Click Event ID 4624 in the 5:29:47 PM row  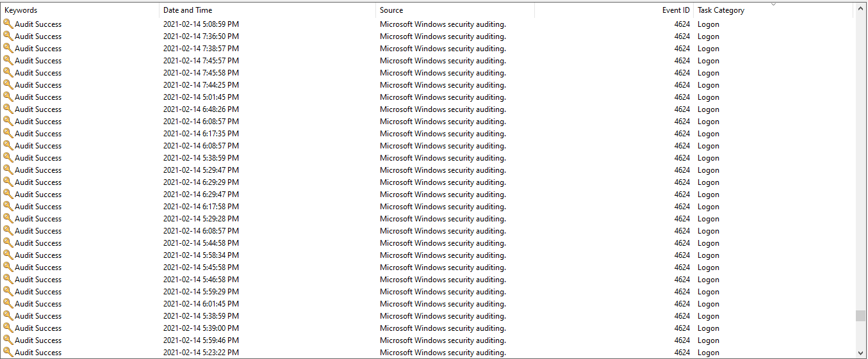pyautogui.click(x=682, y=170)
